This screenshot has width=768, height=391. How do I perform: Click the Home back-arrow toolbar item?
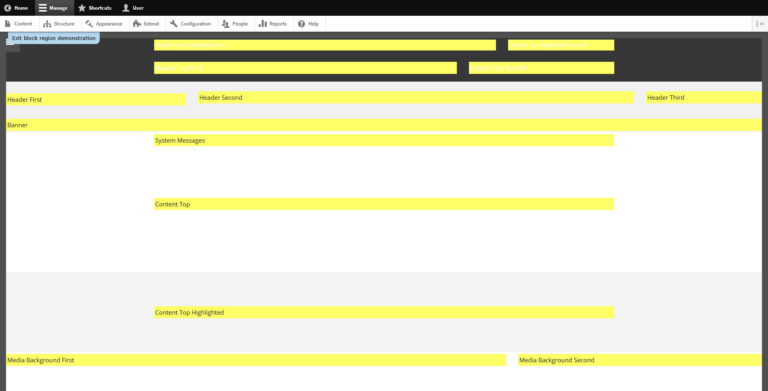(16, 8)
